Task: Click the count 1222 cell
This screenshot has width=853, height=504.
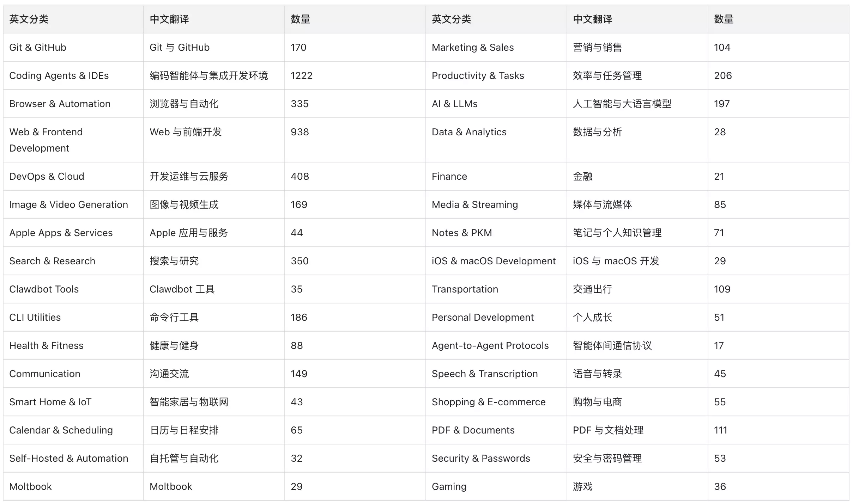Action: pos(302,75)
